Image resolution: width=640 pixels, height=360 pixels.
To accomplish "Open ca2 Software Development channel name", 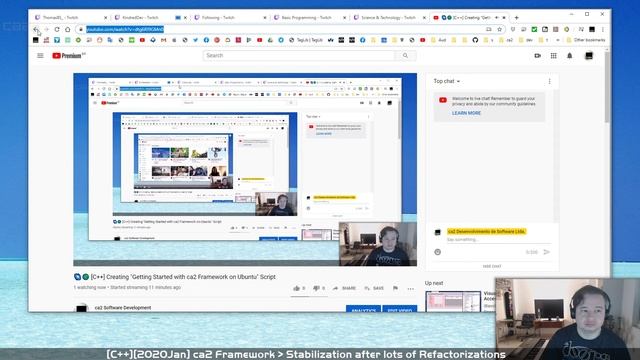I will (x=123, y=308).
